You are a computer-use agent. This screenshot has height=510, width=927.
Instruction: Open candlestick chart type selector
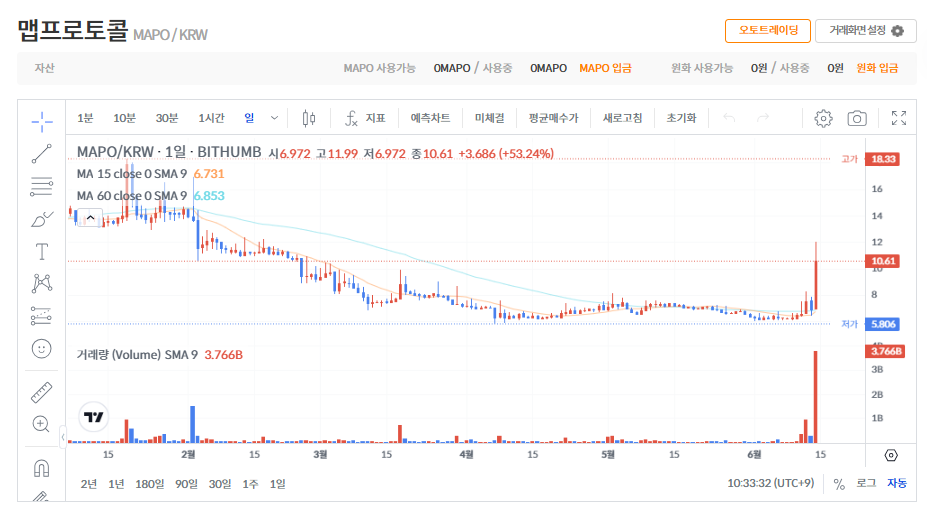pyautogui.click(x=309, y=118)
